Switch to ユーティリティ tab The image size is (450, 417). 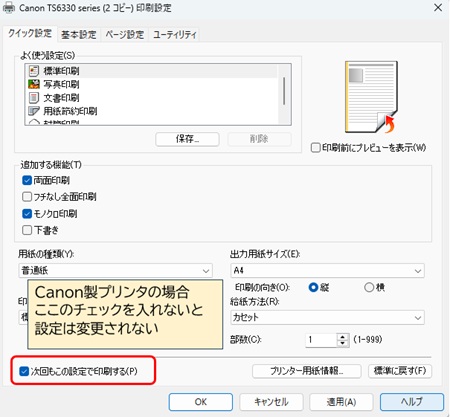click(x=175, y=35)
